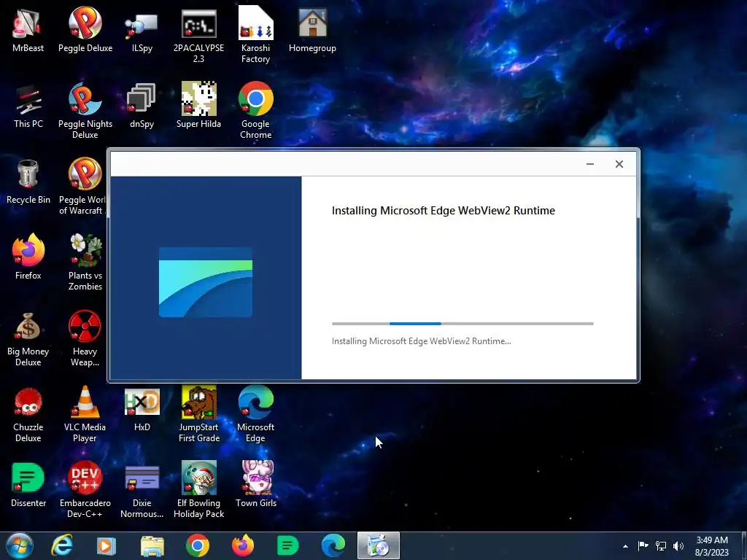Open the clock showing 3:49 AM

click(712, 546)
